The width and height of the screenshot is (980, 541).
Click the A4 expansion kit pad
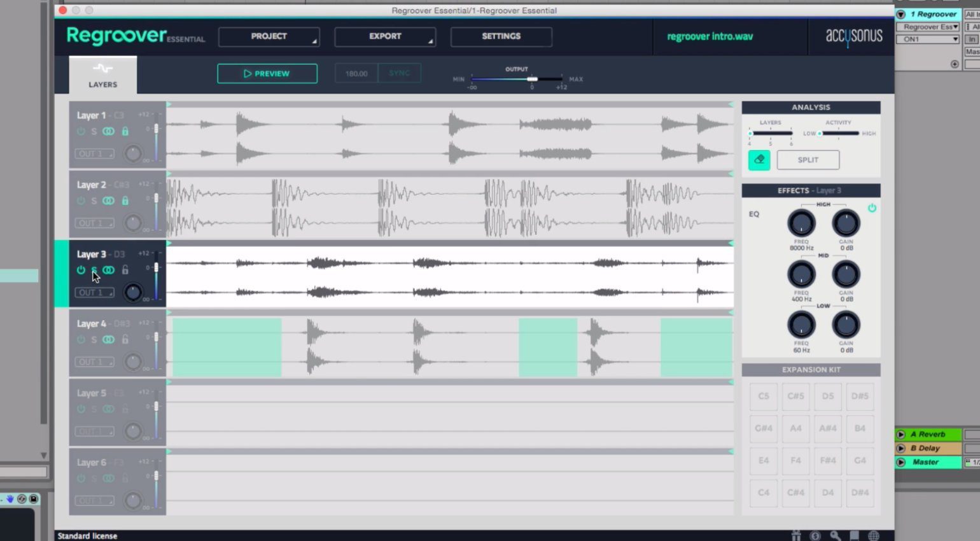(x=795, y=428)
